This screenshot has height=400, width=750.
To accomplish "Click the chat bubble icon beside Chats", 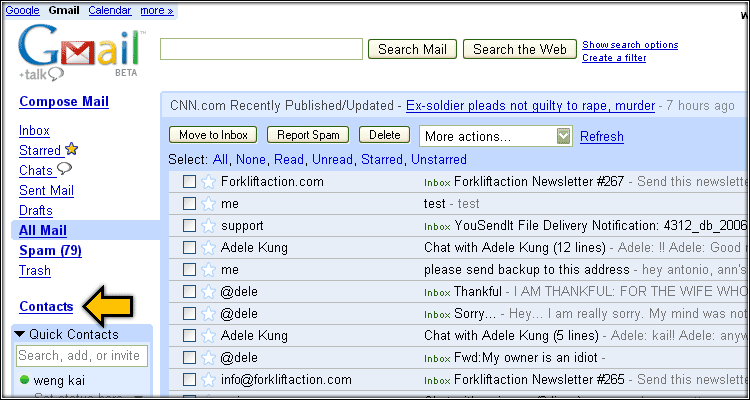I will (x=64, y=169).
